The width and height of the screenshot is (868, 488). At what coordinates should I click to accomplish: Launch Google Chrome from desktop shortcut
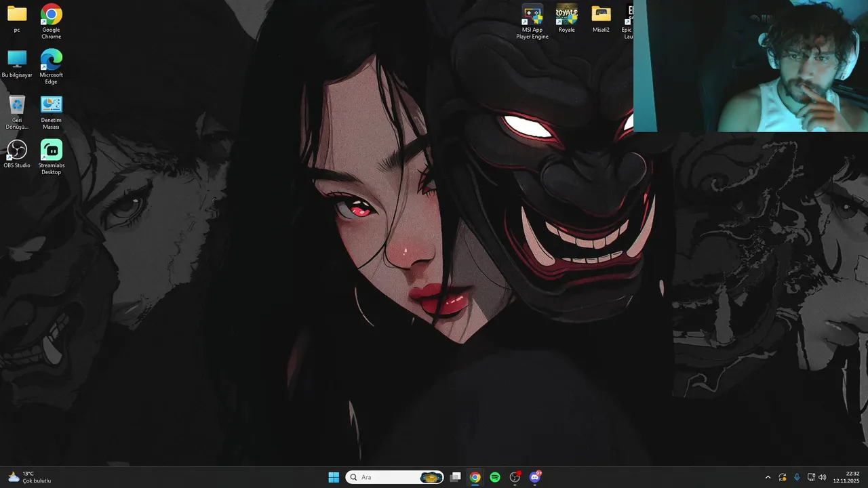(51, 22)
